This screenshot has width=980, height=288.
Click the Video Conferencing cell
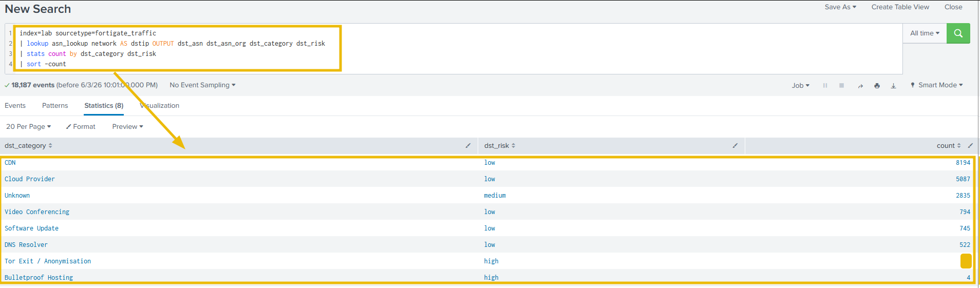click(x=37, y=212)
